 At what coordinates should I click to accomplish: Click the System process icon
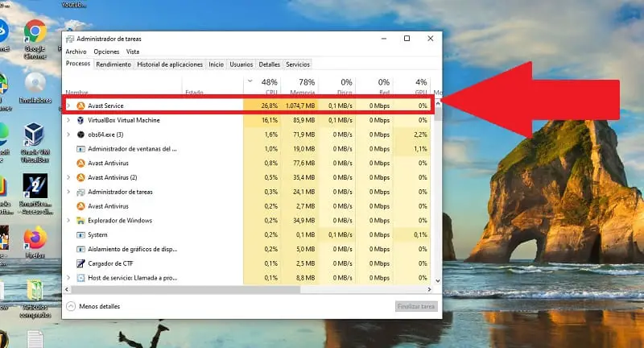click(x=81, y=235)
